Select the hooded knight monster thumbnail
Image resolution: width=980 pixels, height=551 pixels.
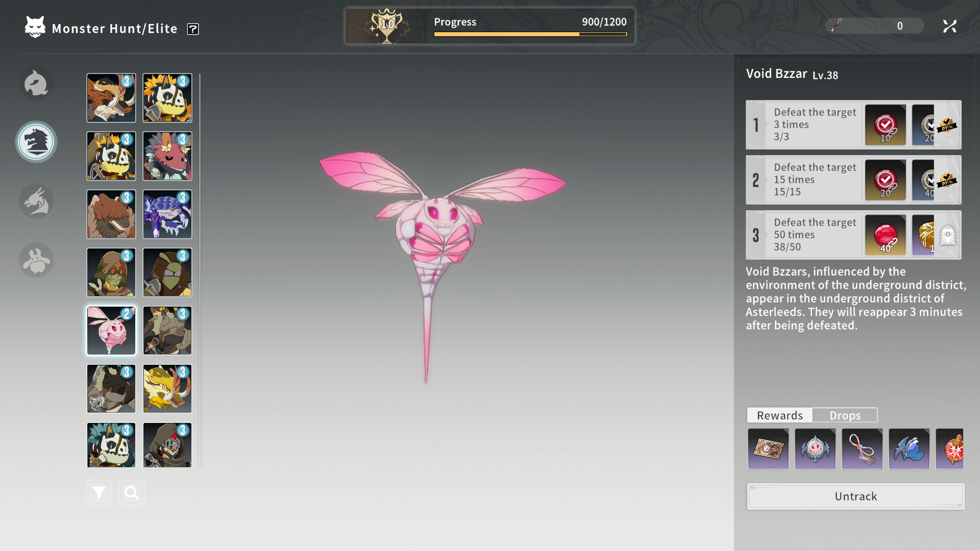click(x=167, y=445)
